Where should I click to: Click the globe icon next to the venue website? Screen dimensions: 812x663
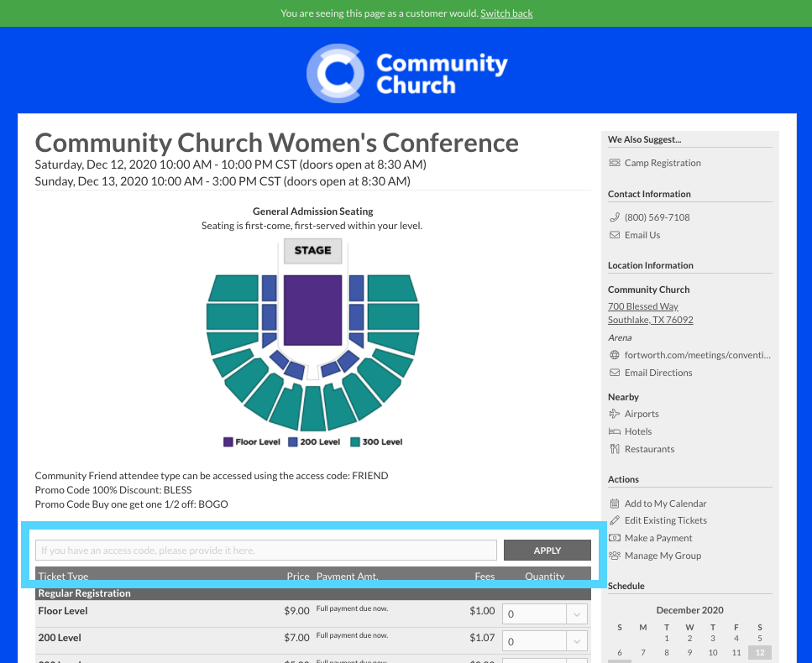[x=614, y=354]
